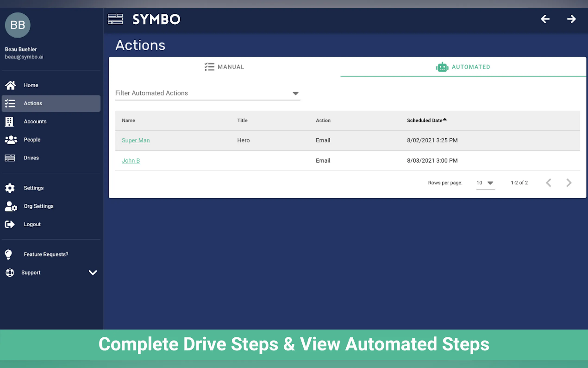
Task: Open Drives from the sidebar icon
Action: 10,158
